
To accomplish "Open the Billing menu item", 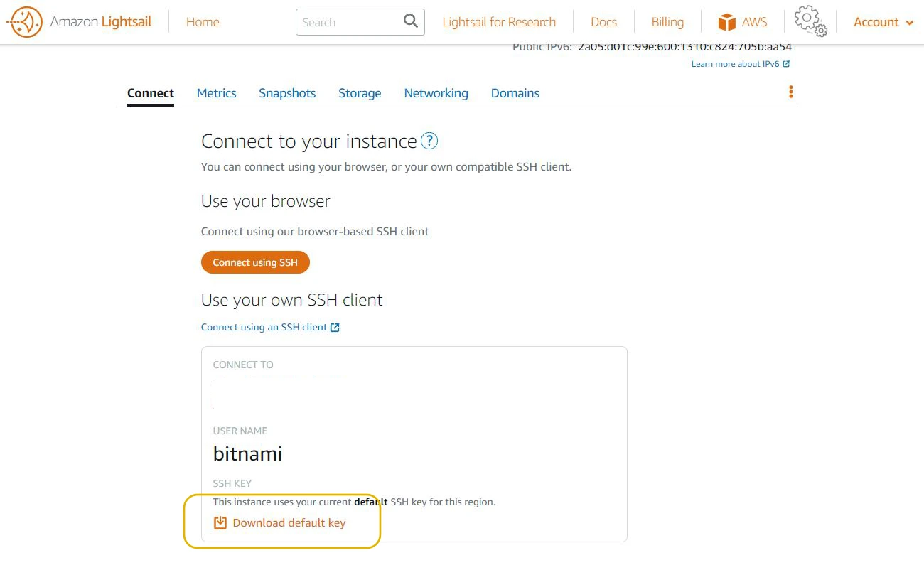I will tap(667, 22).
